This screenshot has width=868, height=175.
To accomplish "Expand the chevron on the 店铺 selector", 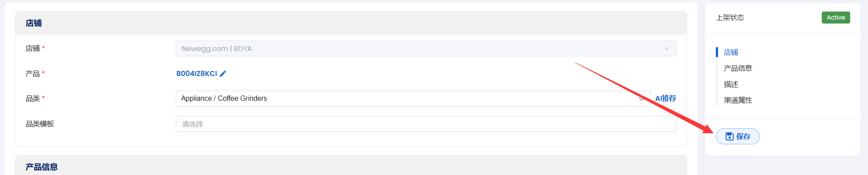I will (x=666, y=48).
